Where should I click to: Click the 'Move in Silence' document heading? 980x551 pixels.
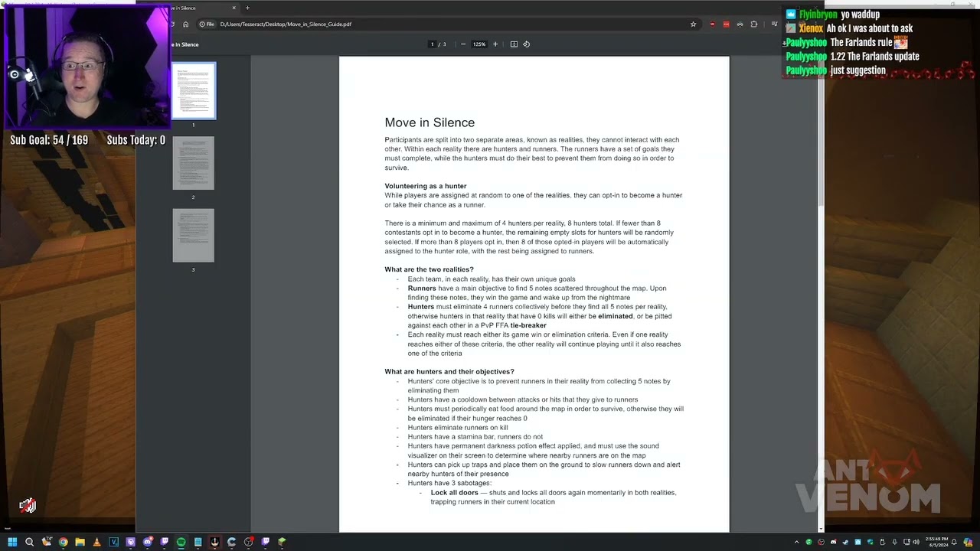[x=430, y=122]
